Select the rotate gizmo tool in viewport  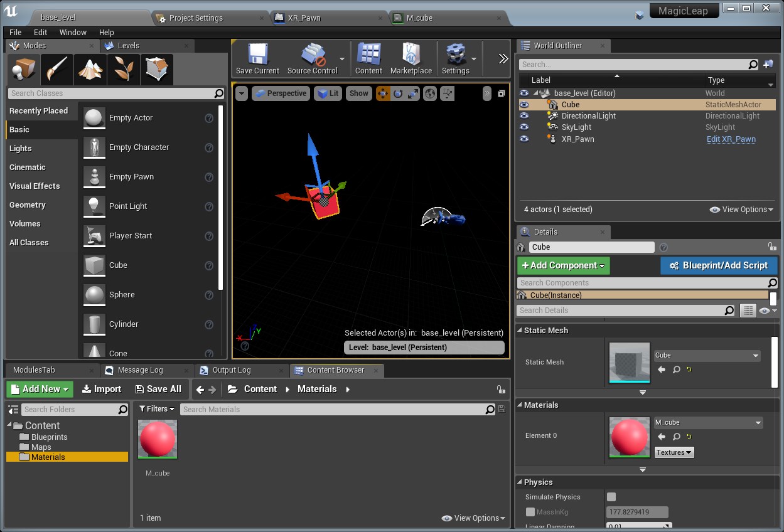(x=398, y=93)
